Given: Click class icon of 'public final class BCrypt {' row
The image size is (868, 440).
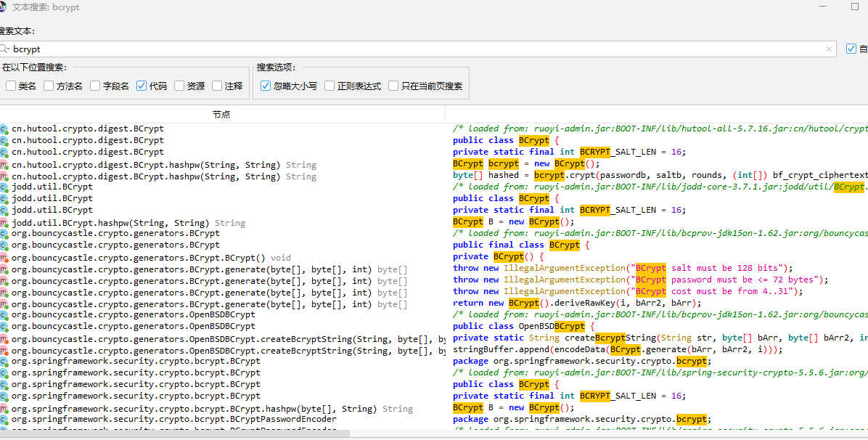Looking at the screenshot, I should tap(4, 245).
